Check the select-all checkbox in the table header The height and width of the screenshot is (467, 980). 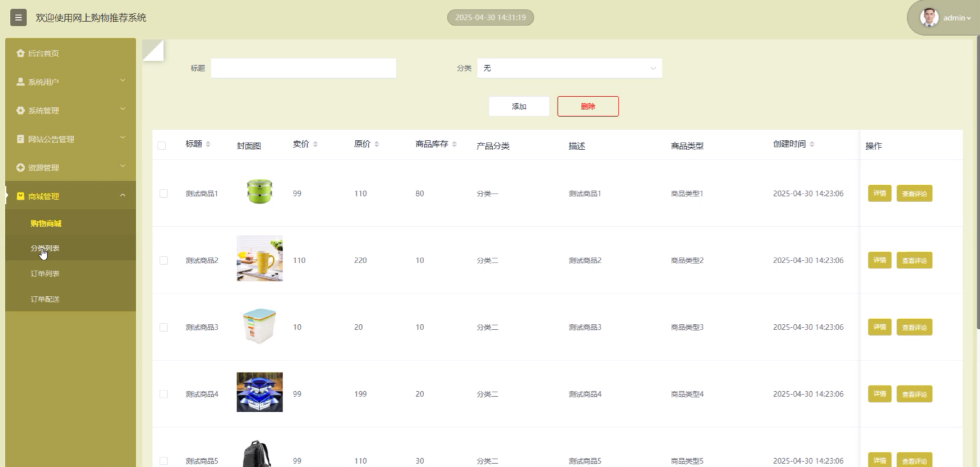tap(162, 146)
